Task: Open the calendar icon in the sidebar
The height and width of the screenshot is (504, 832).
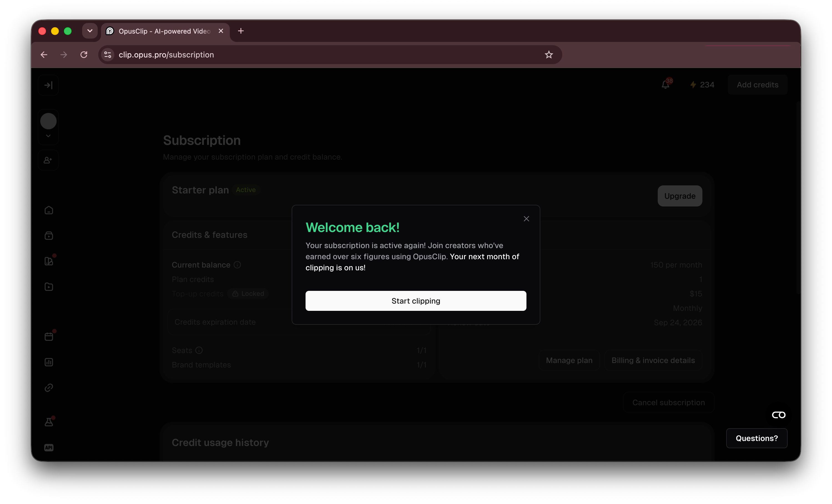Action: [x=49, y=337]
